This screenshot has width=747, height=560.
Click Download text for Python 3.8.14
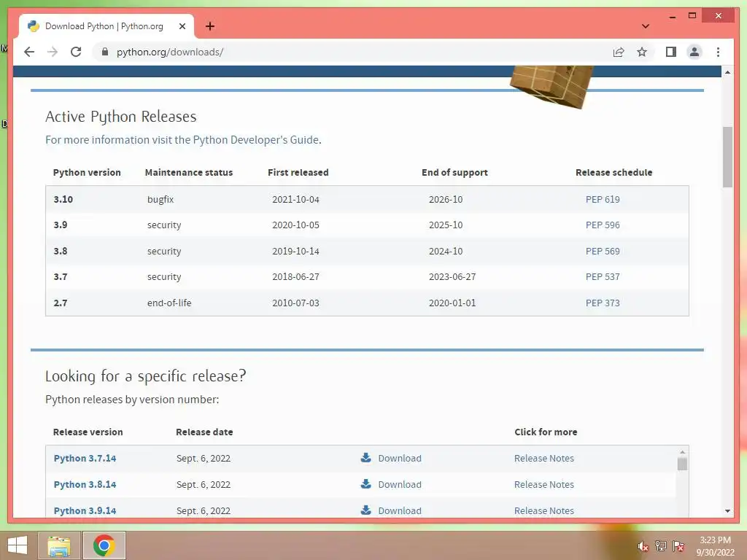(x=400, y=484)
